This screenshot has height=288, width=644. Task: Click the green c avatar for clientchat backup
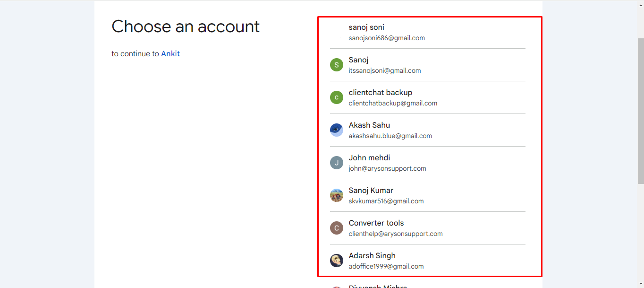(x=336, y=97)
